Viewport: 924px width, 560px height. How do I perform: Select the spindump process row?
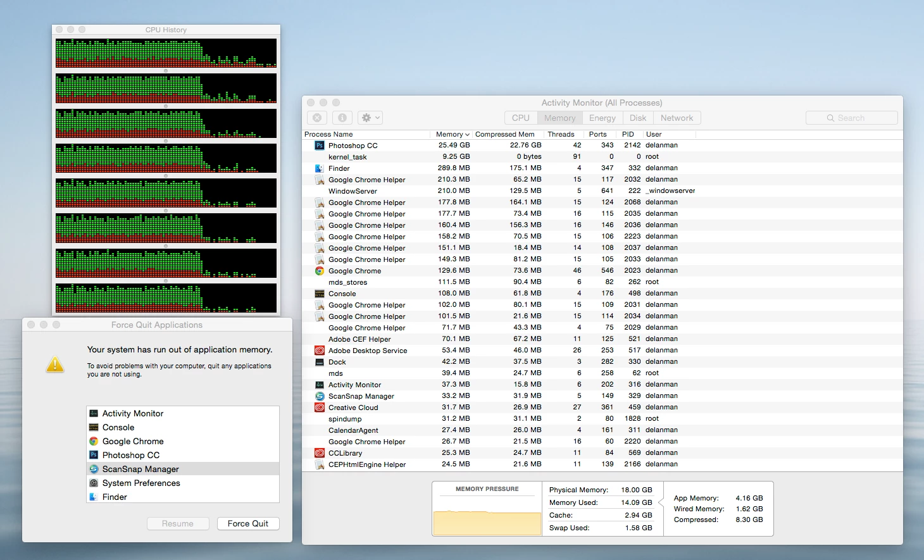[x=602, y=419]
